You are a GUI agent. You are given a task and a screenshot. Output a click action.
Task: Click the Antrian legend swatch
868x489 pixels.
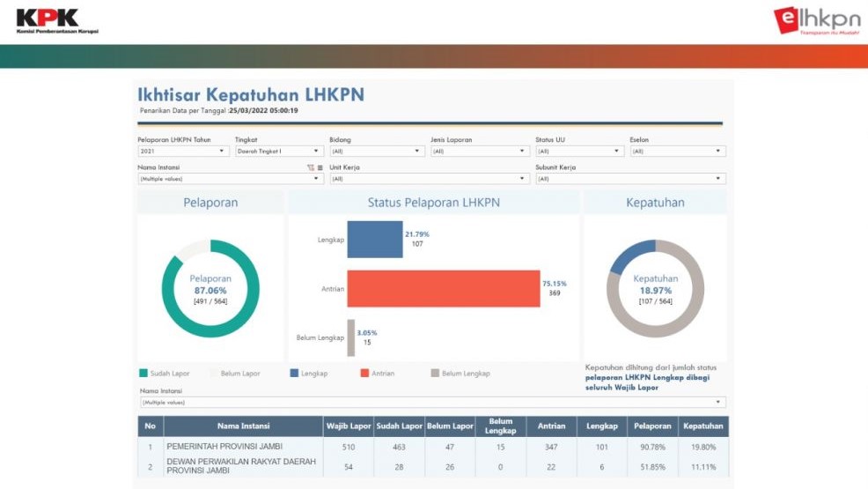(x=364, y=374)
